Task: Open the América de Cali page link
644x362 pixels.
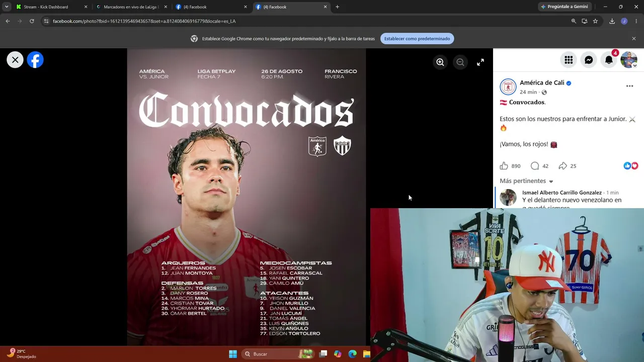Action: point(542,82)
